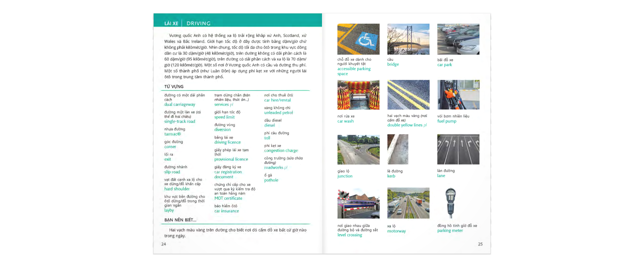Viewport: 644px width, 267px height.
Task: Select the double yellow lines photo
Action: point(408,95)
